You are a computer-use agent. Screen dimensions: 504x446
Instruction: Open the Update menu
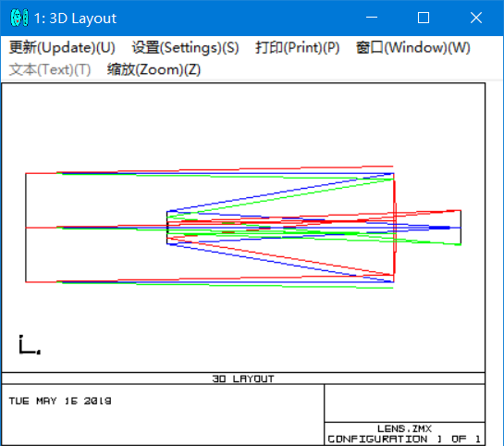pos(62,47)
